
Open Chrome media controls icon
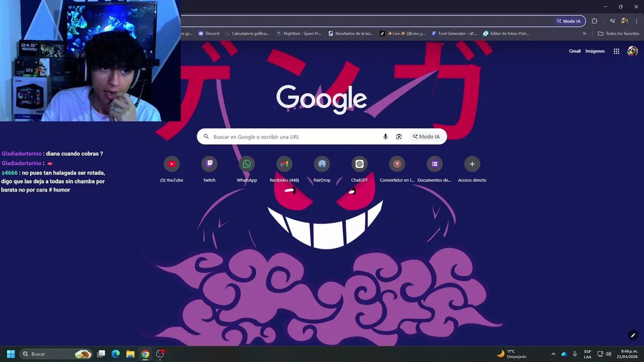pyautogui.click(x=612, y=21)
